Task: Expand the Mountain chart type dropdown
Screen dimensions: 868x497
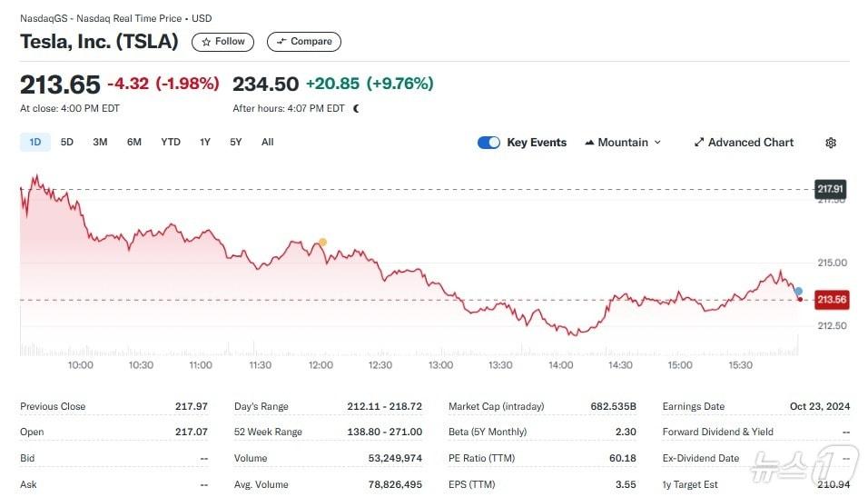Action: tap(623, 143)
